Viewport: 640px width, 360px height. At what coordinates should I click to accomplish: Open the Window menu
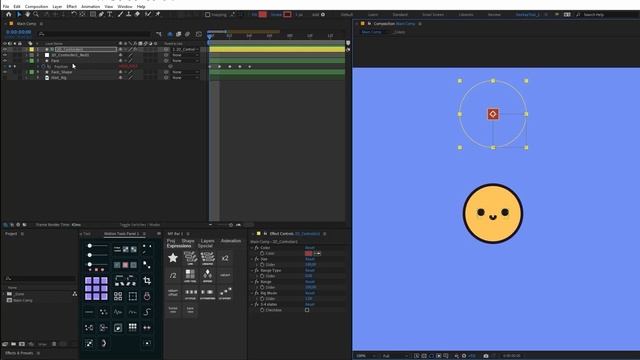click(125, 7)
